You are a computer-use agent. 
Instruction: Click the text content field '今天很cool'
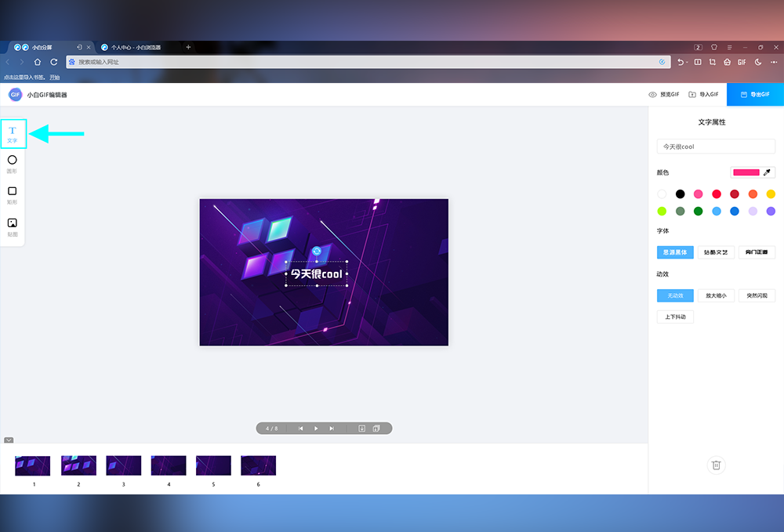(x=716, y=147)
